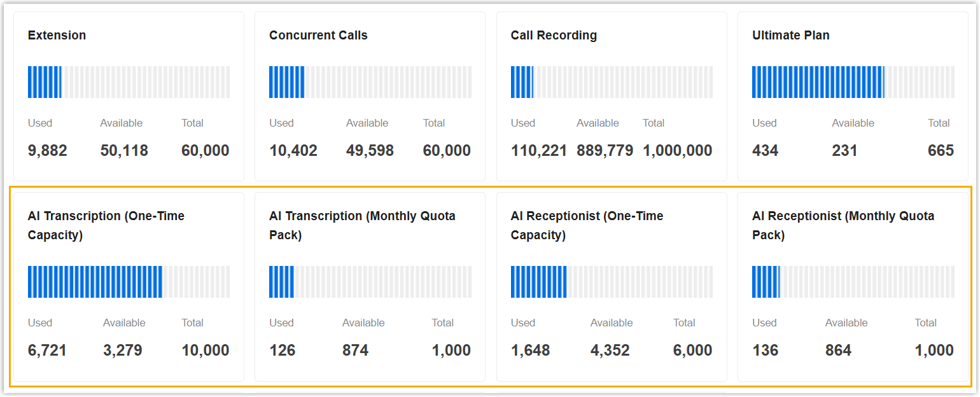Click Concurrent Calls available value 49,598
The width and height of the screenshot is (980, 397).
[x=370, y=151]
